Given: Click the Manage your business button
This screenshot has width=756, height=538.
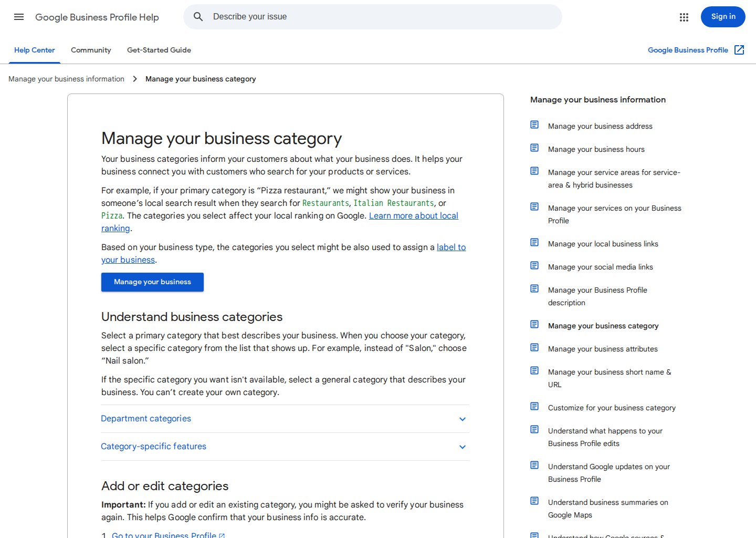Looking at the screenshot, I should coord(152,282).
